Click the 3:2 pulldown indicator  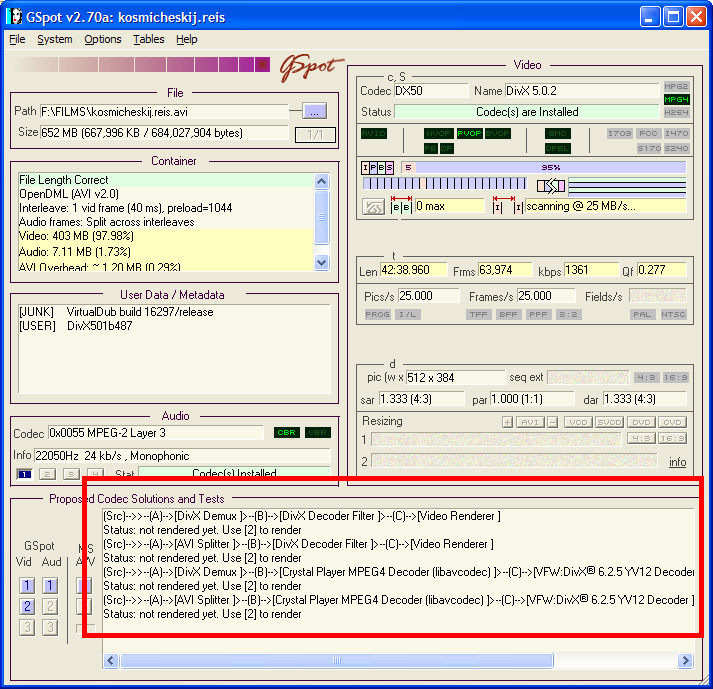[x=568, y=314]
